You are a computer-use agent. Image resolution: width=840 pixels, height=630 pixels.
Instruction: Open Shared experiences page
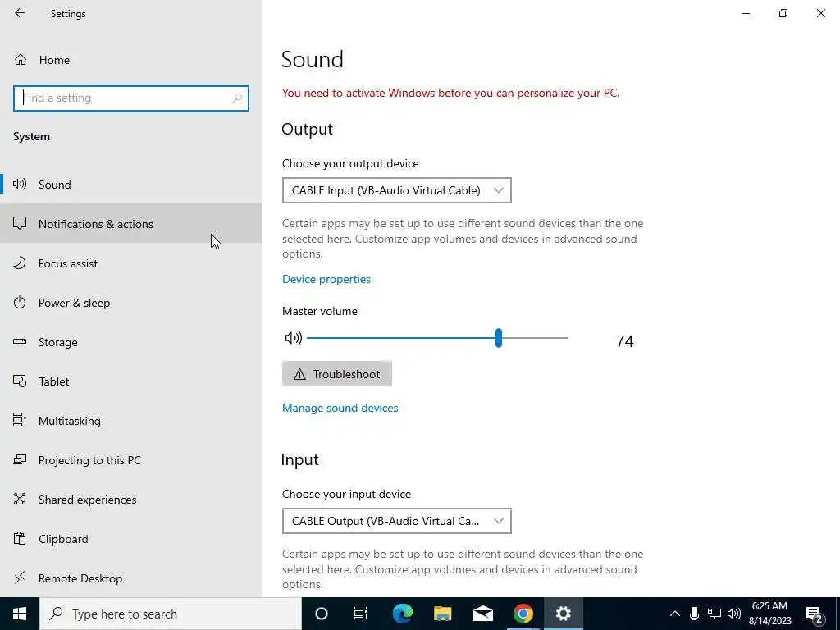click(131, 500)
